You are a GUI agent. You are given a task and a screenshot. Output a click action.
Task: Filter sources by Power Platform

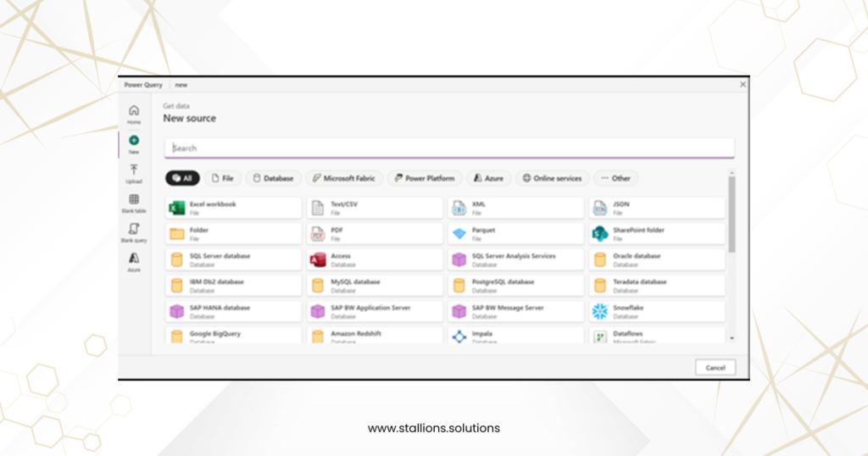click(x=425, y=178)
